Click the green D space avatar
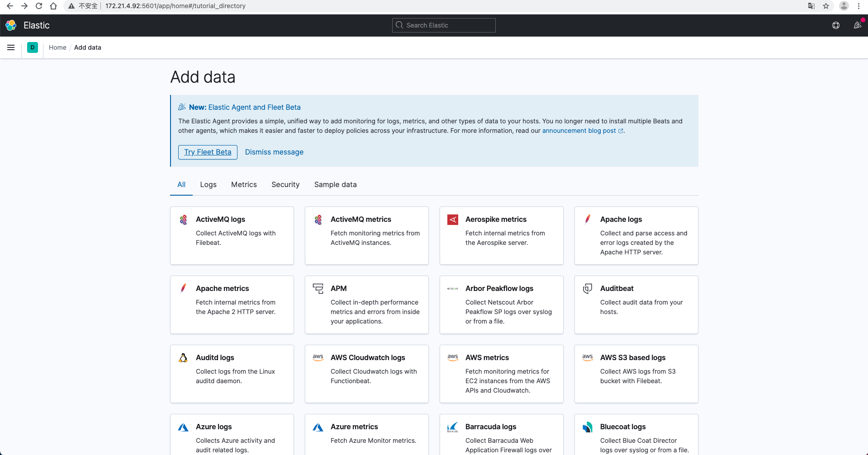 tap(33, 47)
